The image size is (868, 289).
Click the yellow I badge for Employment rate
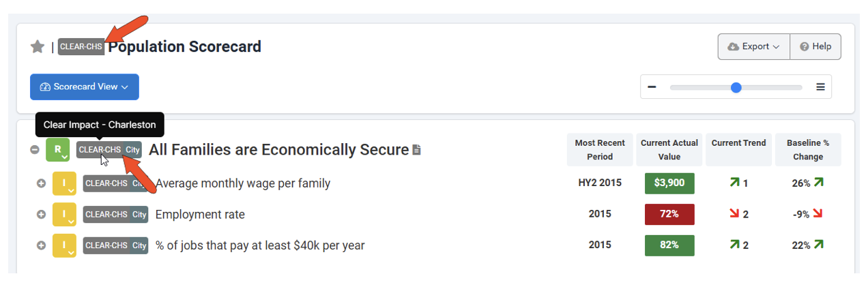click(x=64, y=214)
